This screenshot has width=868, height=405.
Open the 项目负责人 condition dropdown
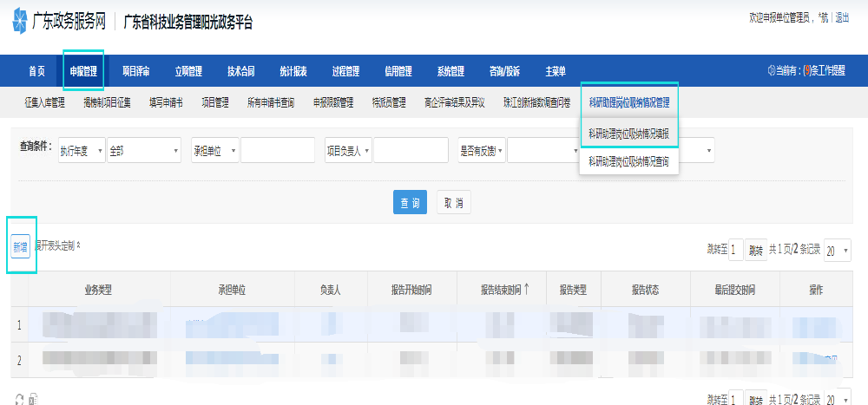348,151
